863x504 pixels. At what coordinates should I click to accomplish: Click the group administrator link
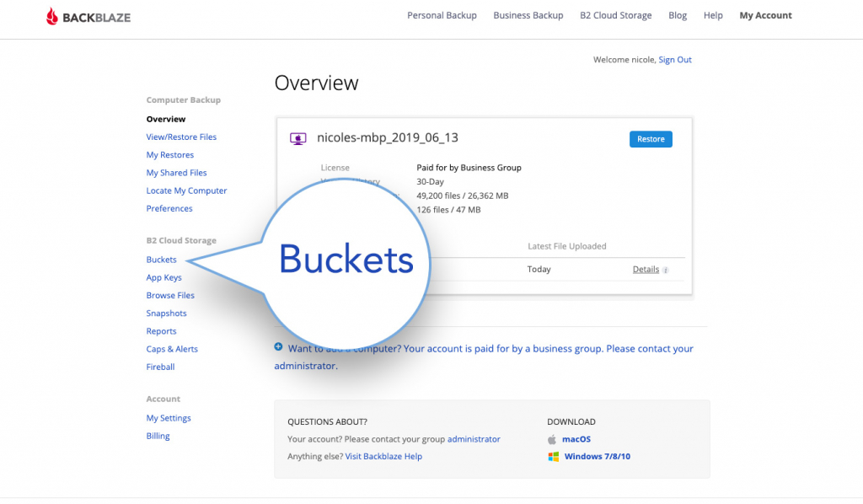tap(474, 439)
